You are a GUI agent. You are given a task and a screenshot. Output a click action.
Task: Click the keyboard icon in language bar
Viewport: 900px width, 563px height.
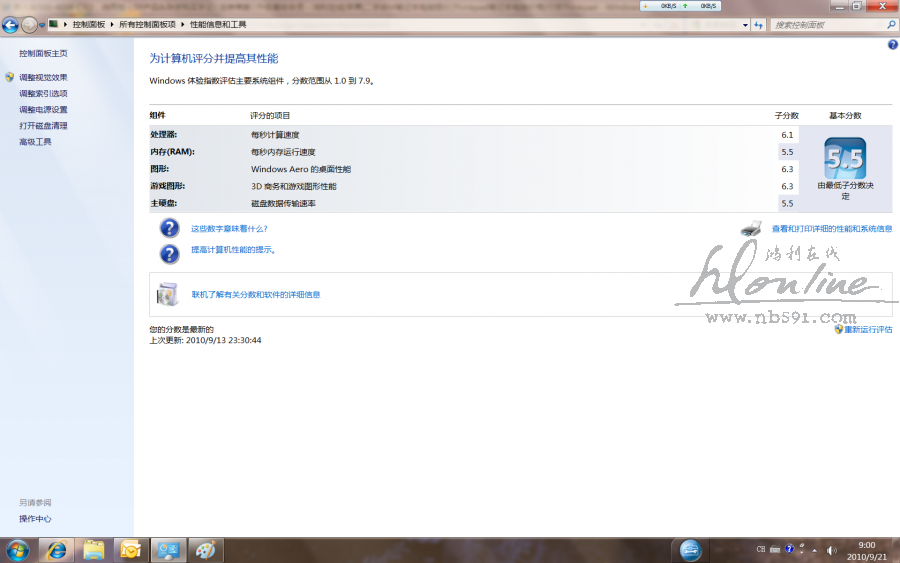click(775, 549)
